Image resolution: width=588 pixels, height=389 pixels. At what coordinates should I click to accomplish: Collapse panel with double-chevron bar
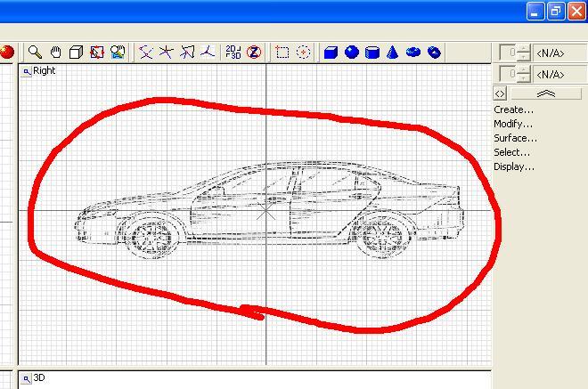545,93
